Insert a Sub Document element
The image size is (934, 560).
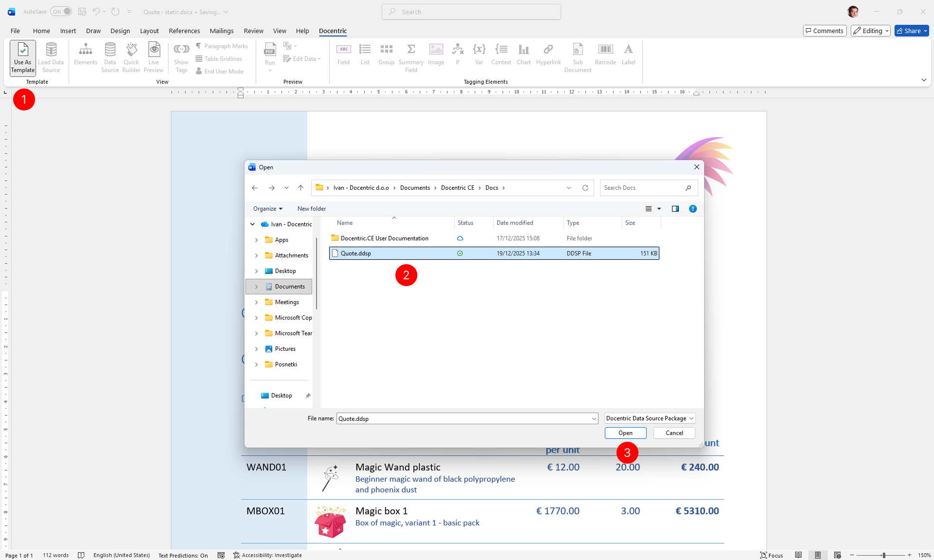[x=578, y=58]
